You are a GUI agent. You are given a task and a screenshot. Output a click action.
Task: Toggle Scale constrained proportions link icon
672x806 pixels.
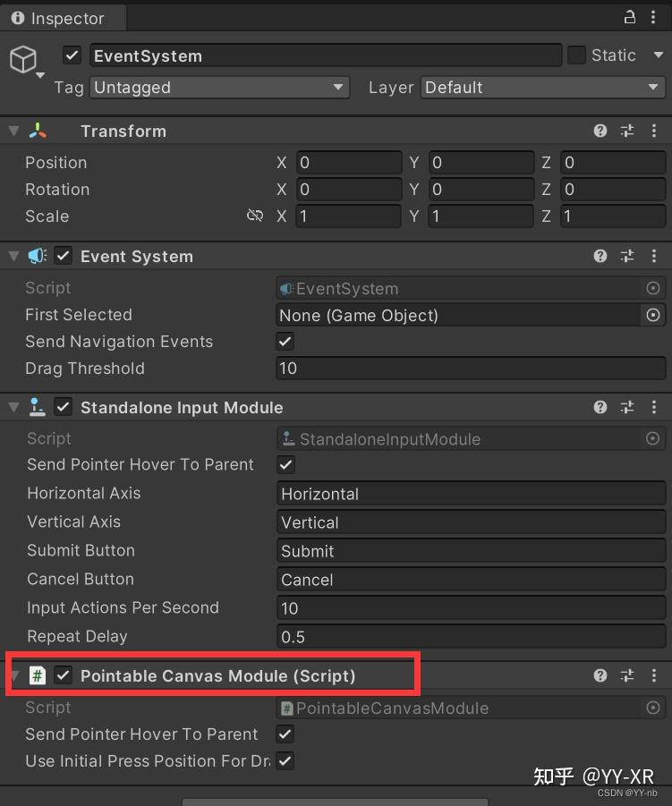255,216
